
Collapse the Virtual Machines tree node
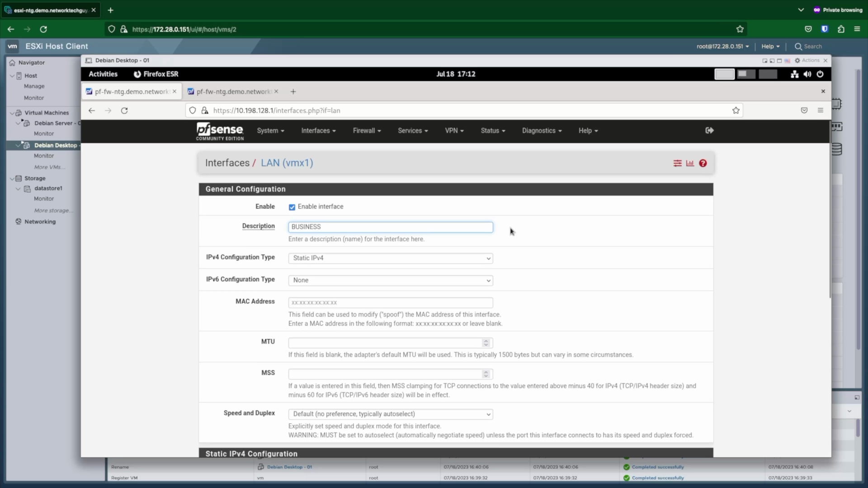point(12,113)
